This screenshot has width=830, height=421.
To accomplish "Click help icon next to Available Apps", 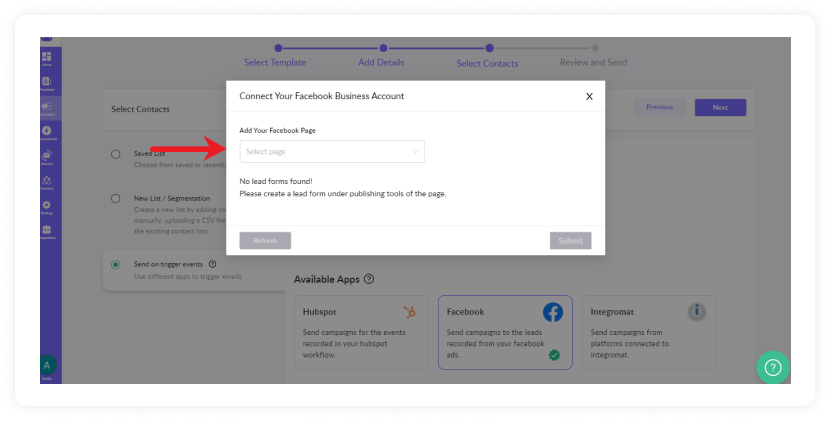I will tap(369, 279).
